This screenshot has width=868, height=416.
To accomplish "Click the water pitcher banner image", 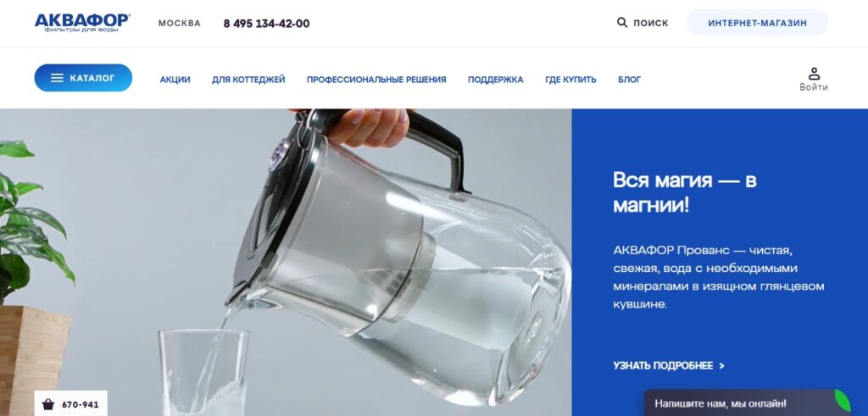I will coord(286,262).
